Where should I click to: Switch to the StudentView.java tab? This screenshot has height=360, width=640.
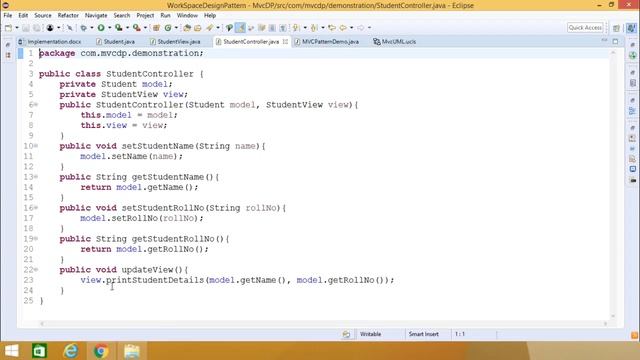(x=175, y=42)
